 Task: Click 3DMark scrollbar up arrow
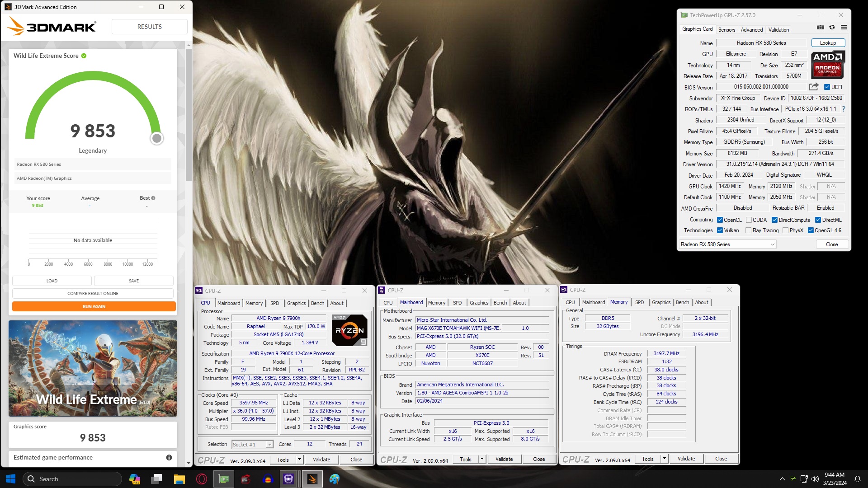(189, 45)
